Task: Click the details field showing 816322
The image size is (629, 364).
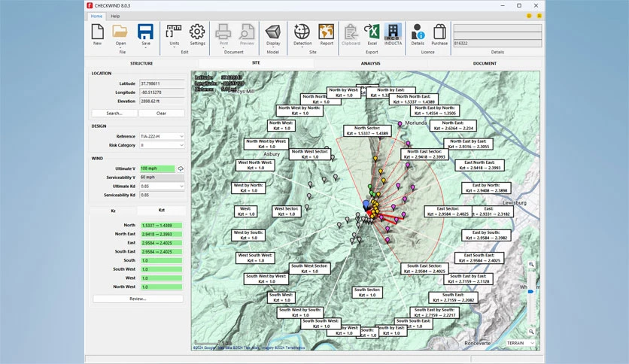Action: point(497,44)
